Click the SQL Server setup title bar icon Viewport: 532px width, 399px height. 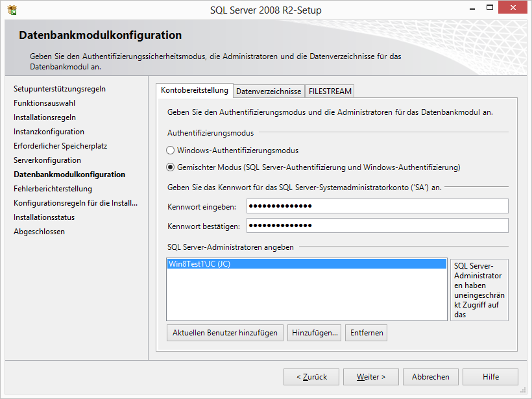coord(12,10)
